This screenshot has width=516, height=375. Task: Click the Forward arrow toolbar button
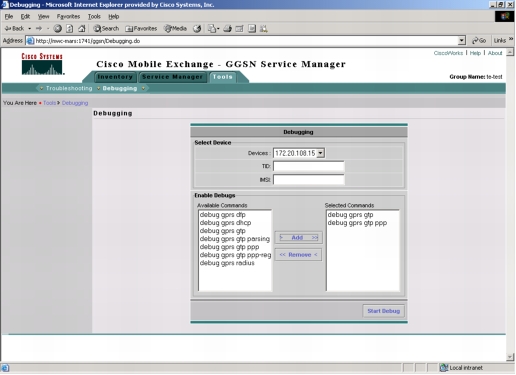pos(39,29)
